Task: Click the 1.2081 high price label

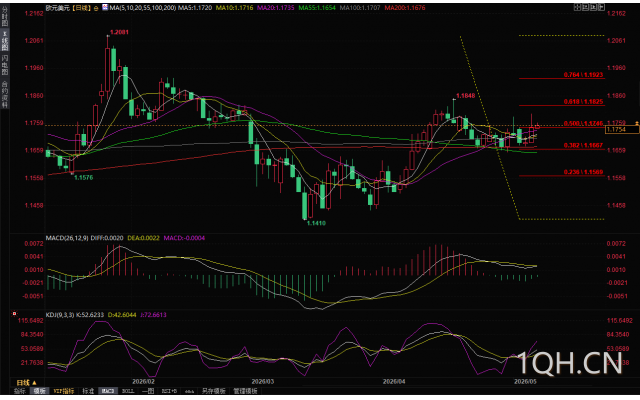Action: 119,32
